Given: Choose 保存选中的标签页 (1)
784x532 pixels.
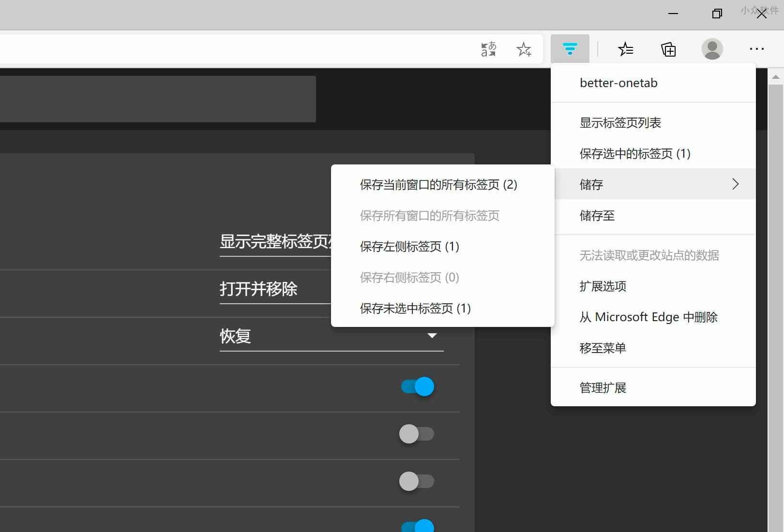Looking at the screenshot, I should pyautogui.click(x=653, y=154).
